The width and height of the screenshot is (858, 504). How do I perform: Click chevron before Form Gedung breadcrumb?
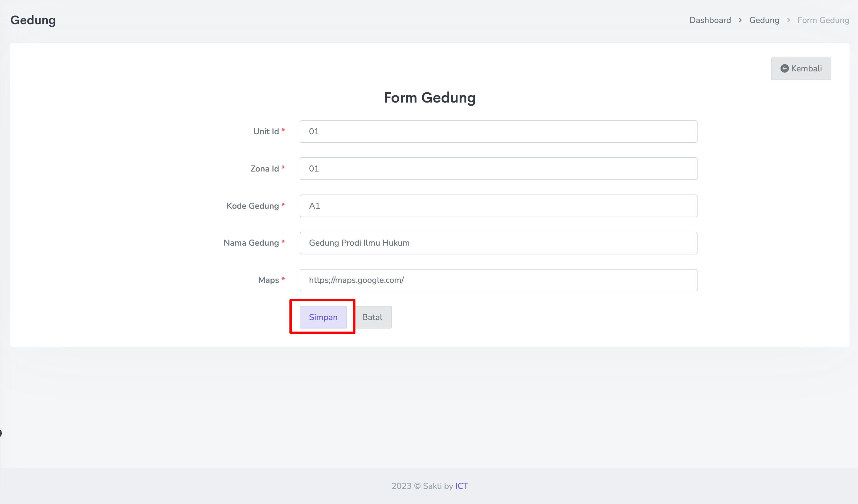point(789,20)
